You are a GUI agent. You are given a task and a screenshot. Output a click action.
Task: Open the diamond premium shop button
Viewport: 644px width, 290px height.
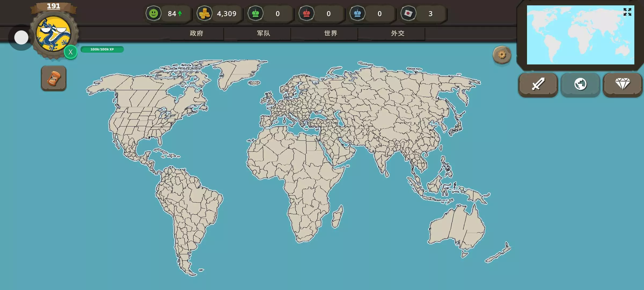click(623, 84)
